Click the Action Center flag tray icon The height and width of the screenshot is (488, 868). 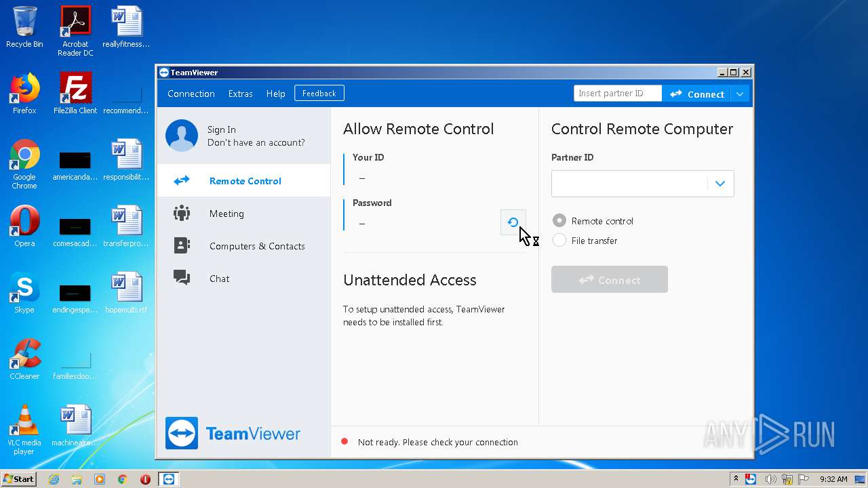tap(804, 479)
